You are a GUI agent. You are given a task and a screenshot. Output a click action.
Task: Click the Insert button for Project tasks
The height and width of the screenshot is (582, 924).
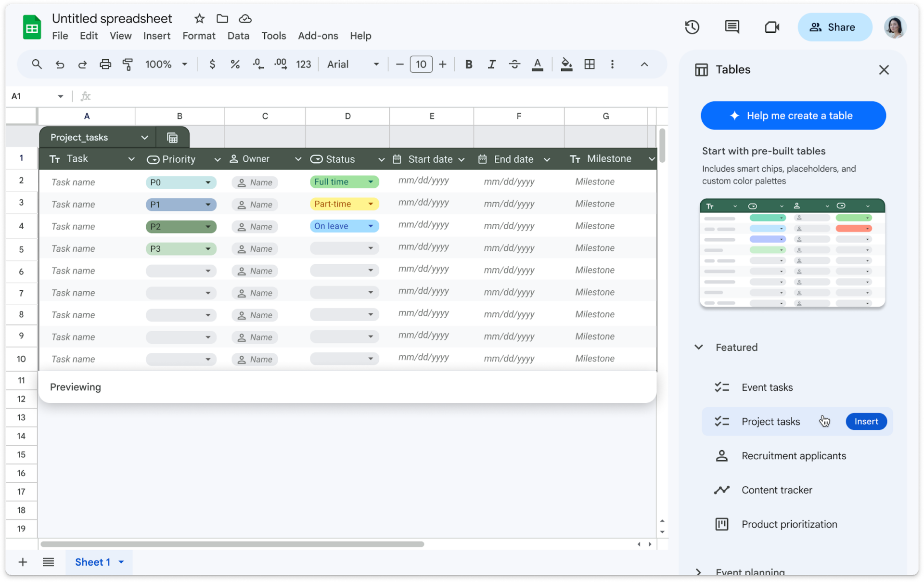(x=866, y=421)
